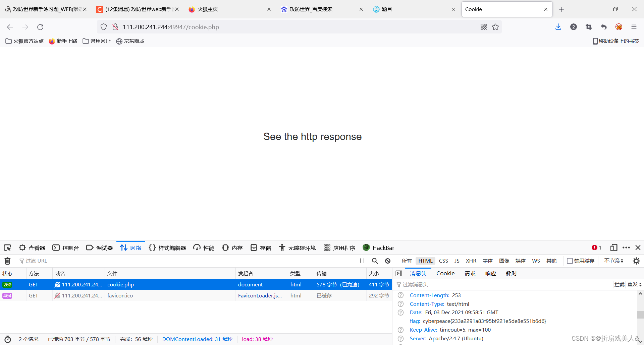Switch to the 调试器 debugger tab
Viewport: 644px width, 345px height.
point(100,248)
